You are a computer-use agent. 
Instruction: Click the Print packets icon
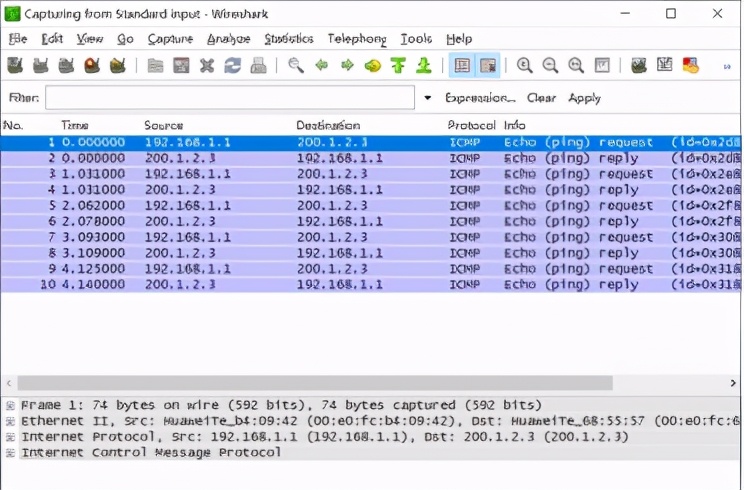point(258,66)
